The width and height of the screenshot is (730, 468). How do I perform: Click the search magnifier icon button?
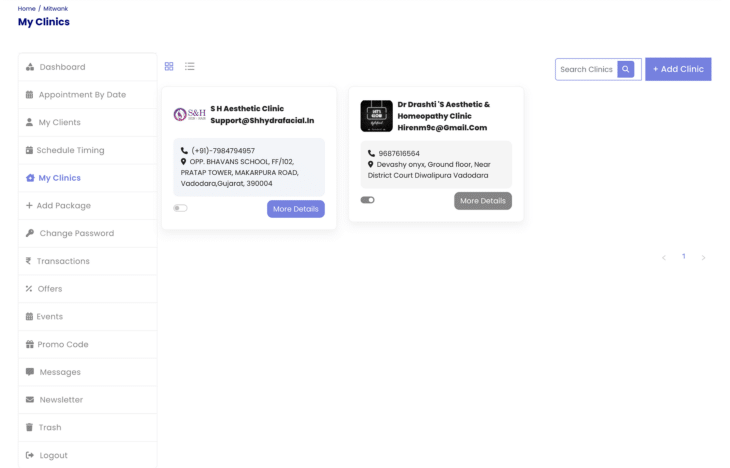coord(626,69)
